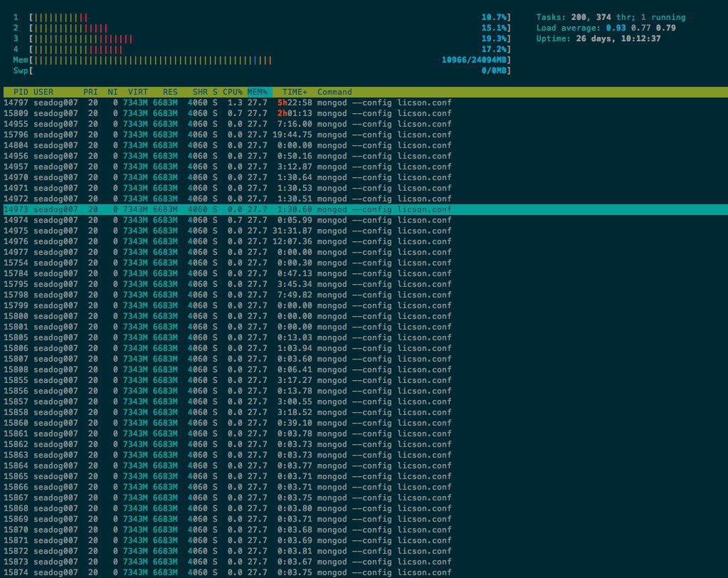Select process row with PID 15861
728x578 pixels.
pyautogui.click(x=364, y=433)
